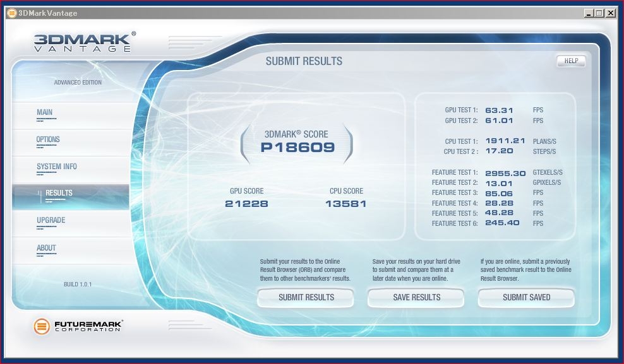624x364 pixels.
Task: Click the 3DMark Vantage title bar icon
Action: coord(11,13)
